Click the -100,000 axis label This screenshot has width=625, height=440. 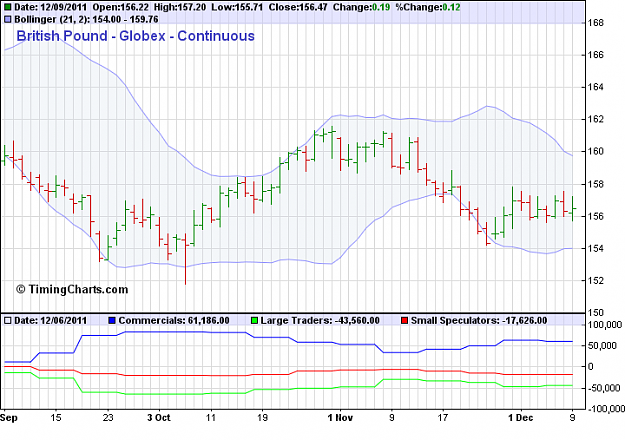point(605,409)
